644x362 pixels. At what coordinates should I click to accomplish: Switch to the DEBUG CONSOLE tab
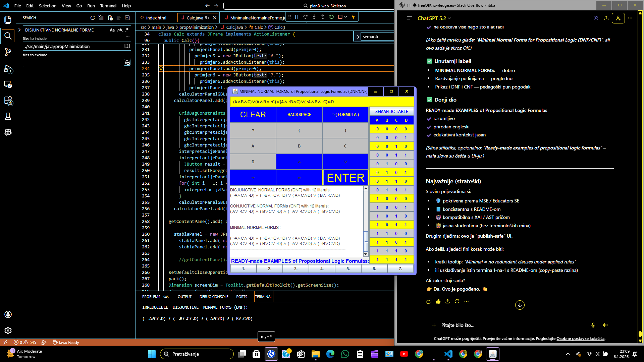(214, 297)
